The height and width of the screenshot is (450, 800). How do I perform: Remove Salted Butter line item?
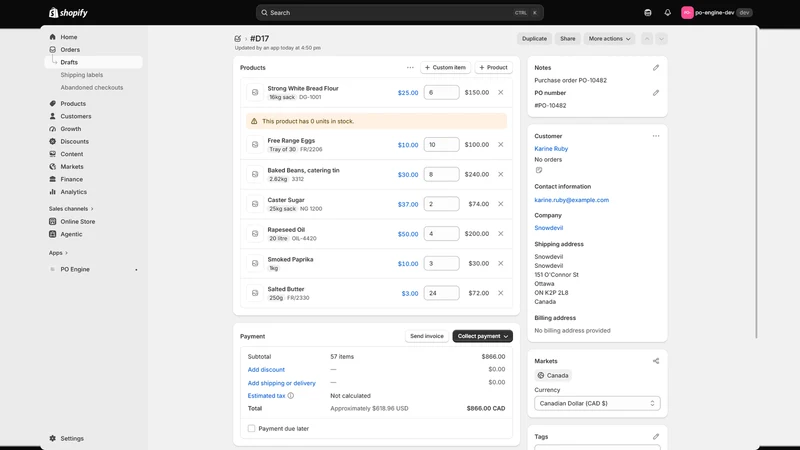coord(501,293)
